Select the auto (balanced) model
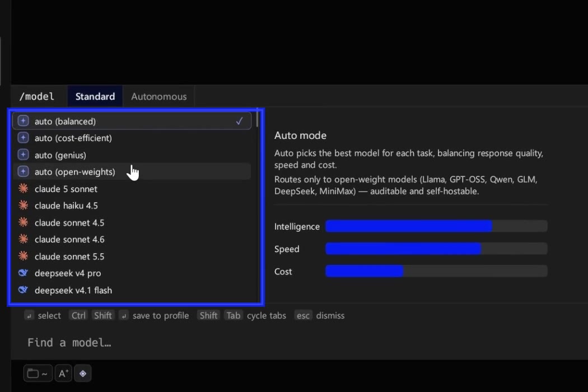The height and width of the screenshot is (392, 588). click(x=132, y=121)
